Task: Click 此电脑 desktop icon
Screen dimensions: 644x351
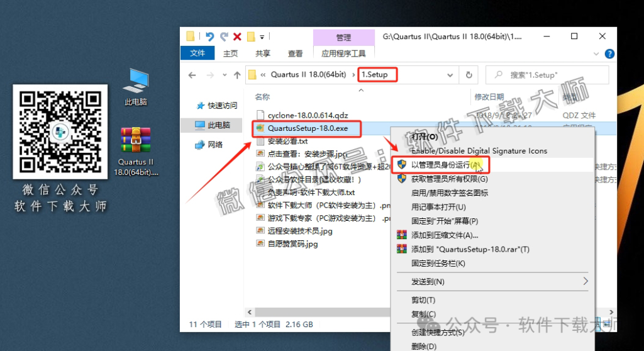Action: [x=136, y=87]
